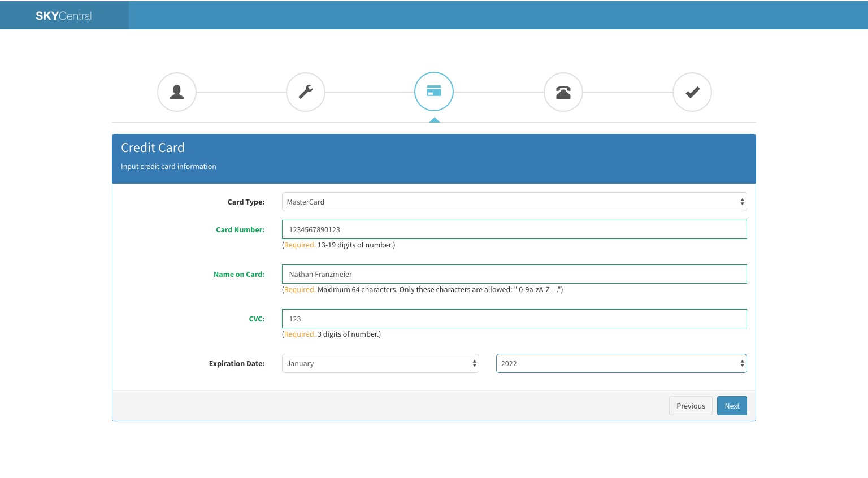Open the expiration year dropdown showing 2022
This screenshot has height=478, width=868.
click(x=622, y=363)
